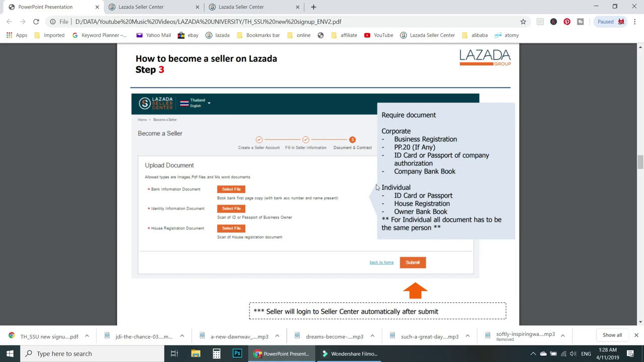
Task: Expand hidden icons in the system tray
Action: tap(533, 353)
